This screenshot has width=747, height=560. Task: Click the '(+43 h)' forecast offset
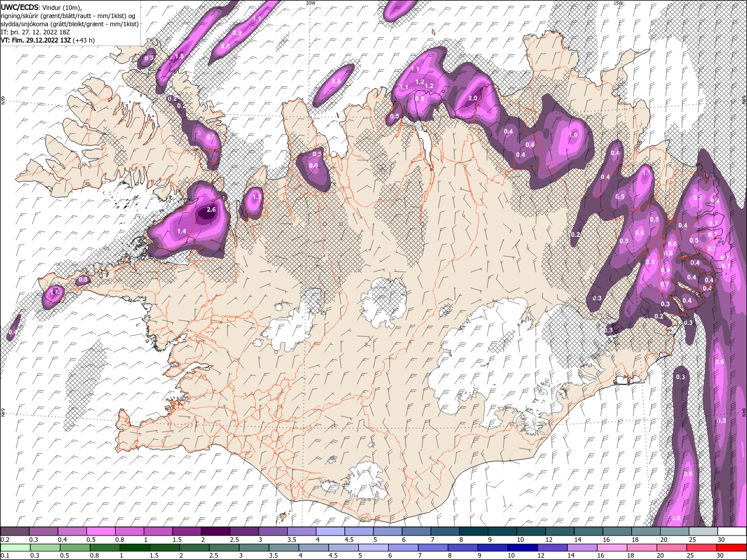point(83,40)
